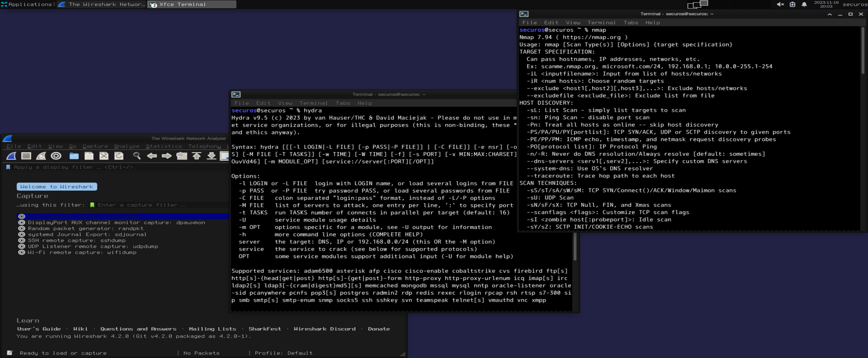The width and height of the screenshot is (868, 358).
Task: Jump to the last packet icon
Action: [212, 156]
